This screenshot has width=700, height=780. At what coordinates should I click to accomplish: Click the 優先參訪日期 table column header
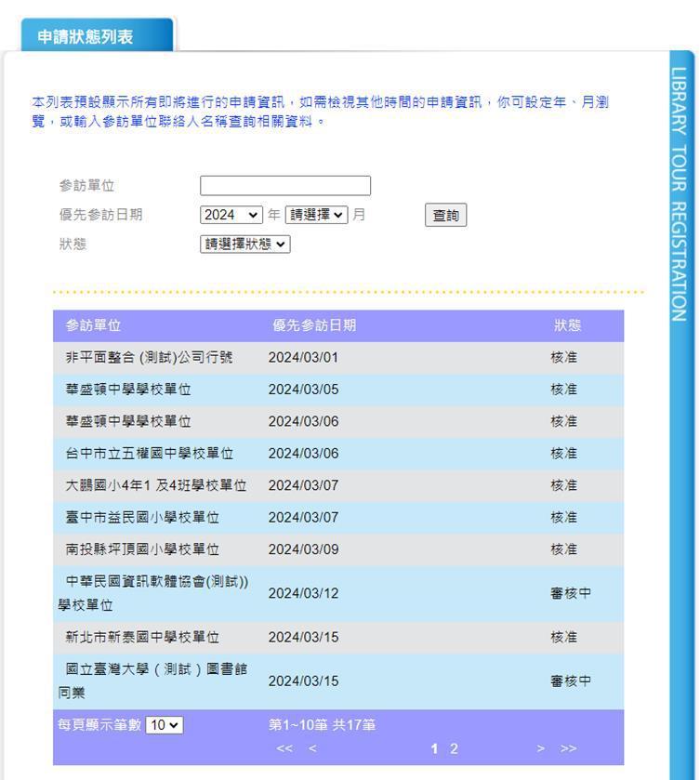pyautogui.click(x=314, y=325)
